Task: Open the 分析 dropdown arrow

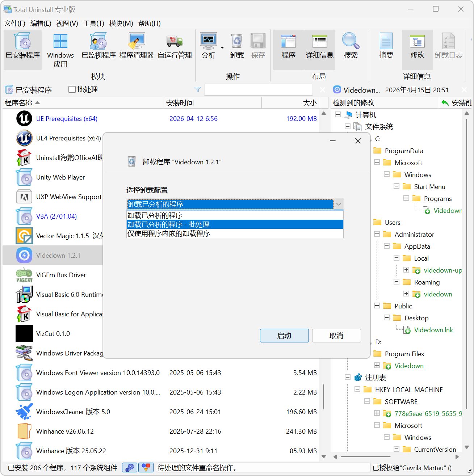Action: click(x=222, y=48)
